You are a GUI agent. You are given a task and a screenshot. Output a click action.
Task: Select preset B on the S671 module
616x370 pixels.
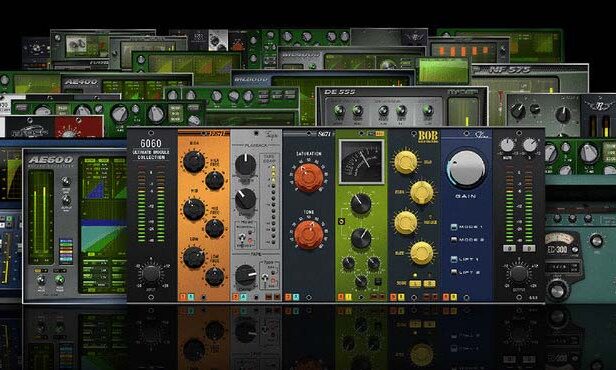click(296, 297)
